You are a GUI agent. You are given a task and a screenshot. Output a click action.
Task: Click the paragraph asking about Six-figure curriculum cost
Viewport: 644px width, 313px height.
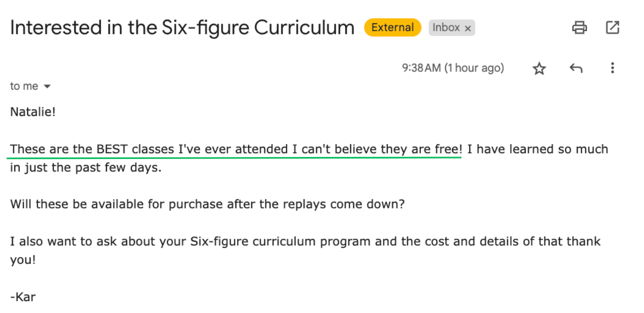point(305,242)
